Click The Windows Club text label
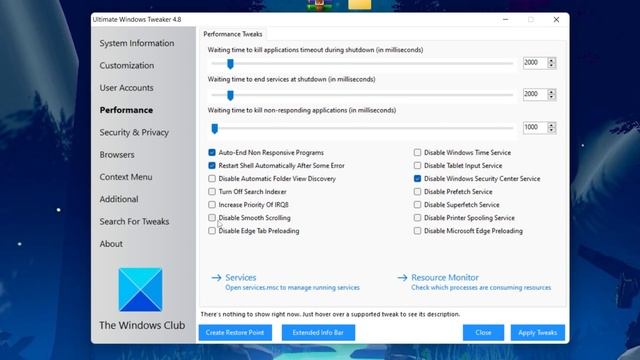The image size is (640, 360). (x=142, y=325)
